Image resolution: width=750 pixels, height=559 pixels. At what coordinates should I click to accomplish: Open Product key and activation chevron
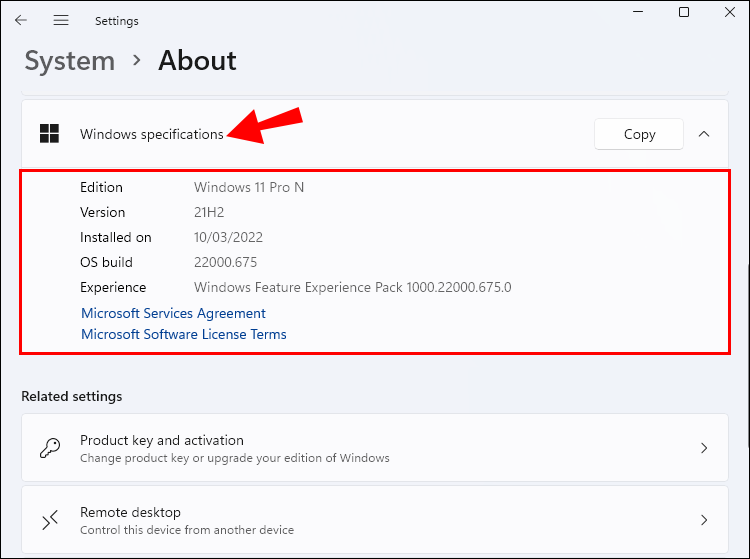[x=704, y=449]
